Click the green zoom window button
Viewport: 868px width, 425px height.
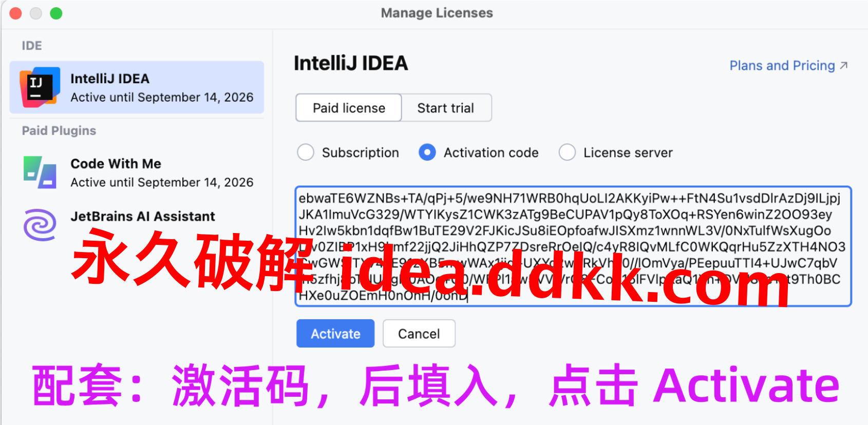56,13
